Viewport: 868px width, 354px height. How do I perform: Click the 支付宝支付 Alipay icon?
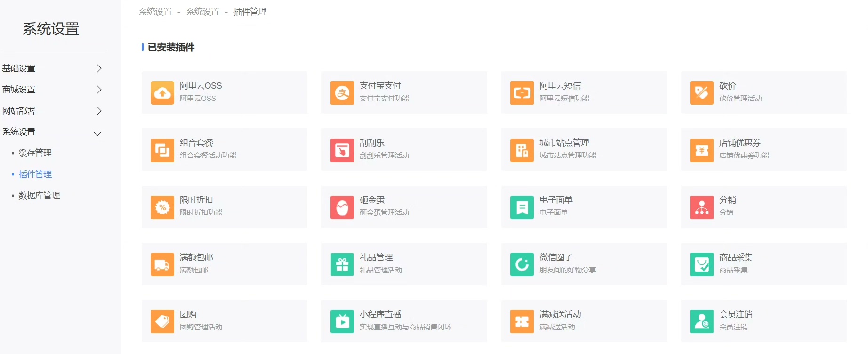pos(342,92)
